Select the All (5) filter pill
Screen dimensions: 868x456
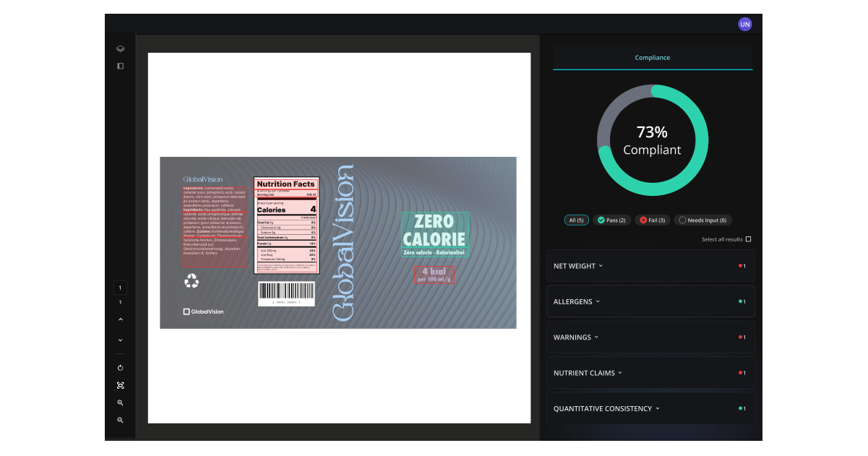coord(576,220)
